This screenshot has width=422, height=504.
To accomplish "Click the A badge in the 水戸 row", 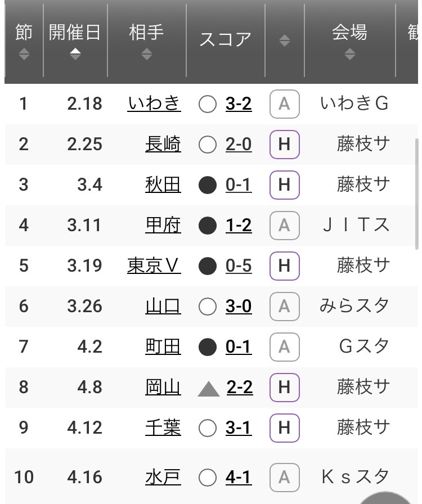I will pyautogui.click(x=284, y=478).
